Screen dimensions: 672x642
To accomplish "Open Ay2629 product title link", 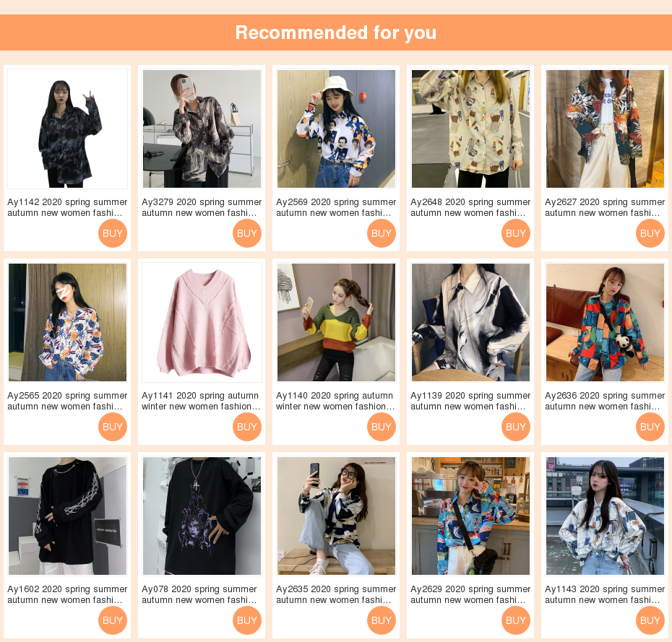I will 470,594.
